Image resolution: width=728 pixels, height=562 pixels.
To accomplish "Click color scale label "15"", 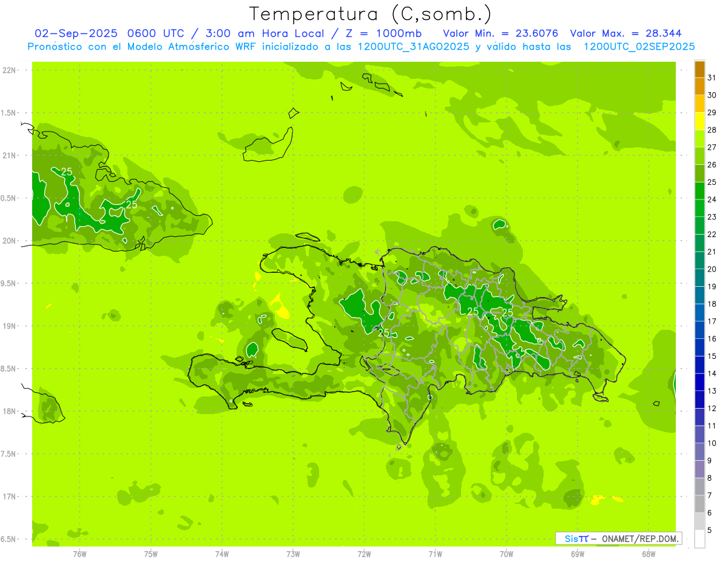I will (712, 356).
